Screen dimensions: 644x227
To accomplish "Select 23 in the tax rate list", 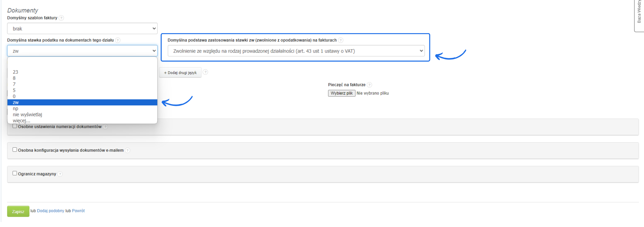I will pyautogui.click(x=15, y=72).
